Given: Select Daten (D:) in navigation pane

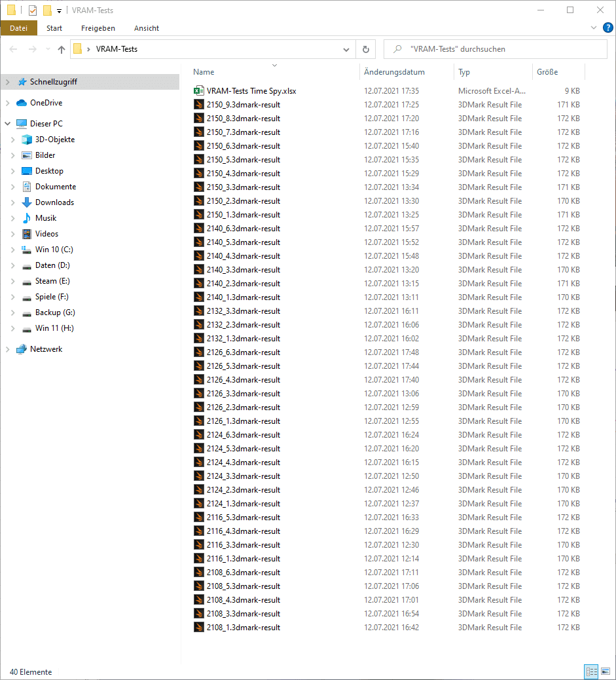Looking at the screenshot, I should point(52,265).
